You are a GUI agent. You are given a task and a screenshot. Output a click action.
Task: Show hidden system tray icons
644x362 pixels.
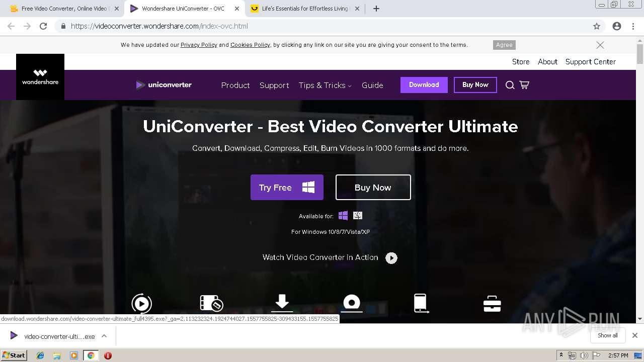(x=561, y=355)
